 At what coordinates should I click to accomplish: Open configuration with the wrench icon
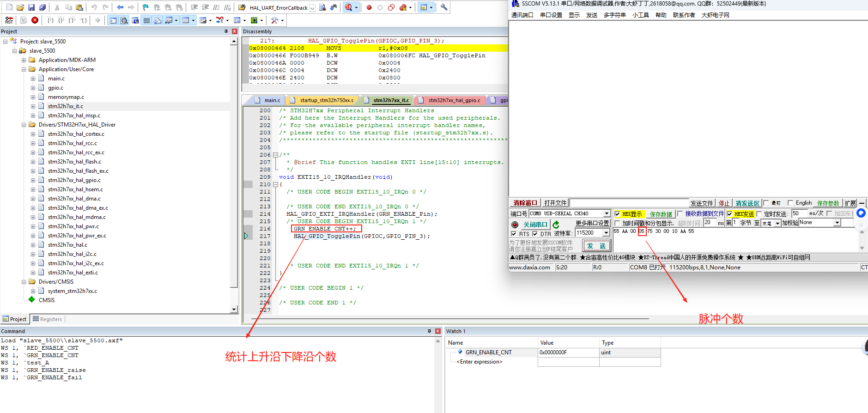[x=444, y=7]
